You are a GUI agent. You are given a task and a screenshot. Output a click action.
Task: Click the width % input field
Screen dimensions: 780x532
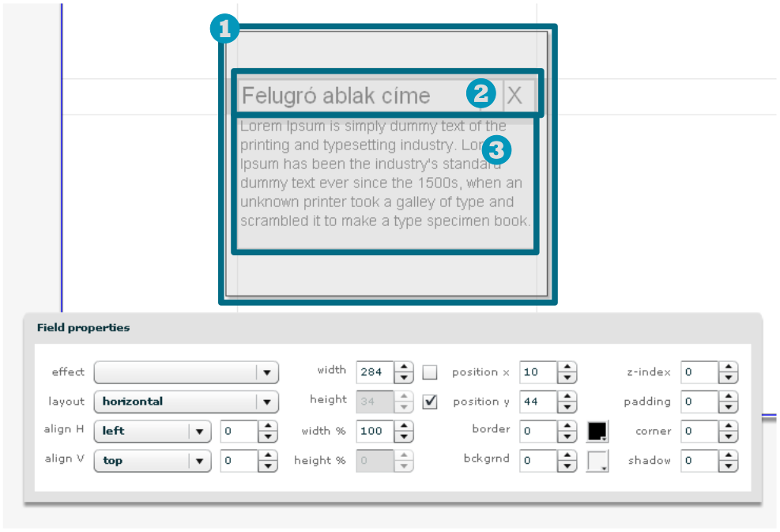pos(375,432)
